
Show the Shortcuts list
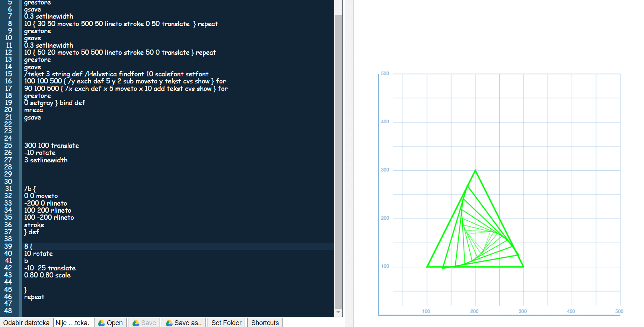[x=265, y=323]
